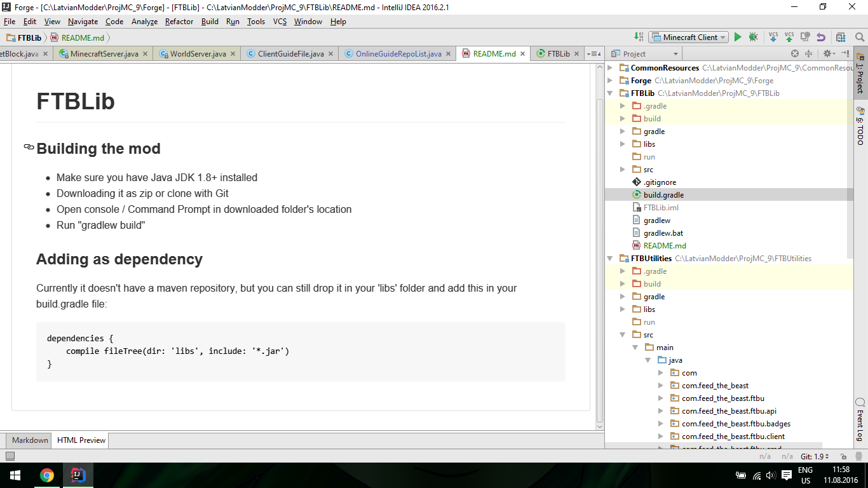Collapse the FTBUtilities src folder
Screen dimensions: 868x488
point(623,335)
